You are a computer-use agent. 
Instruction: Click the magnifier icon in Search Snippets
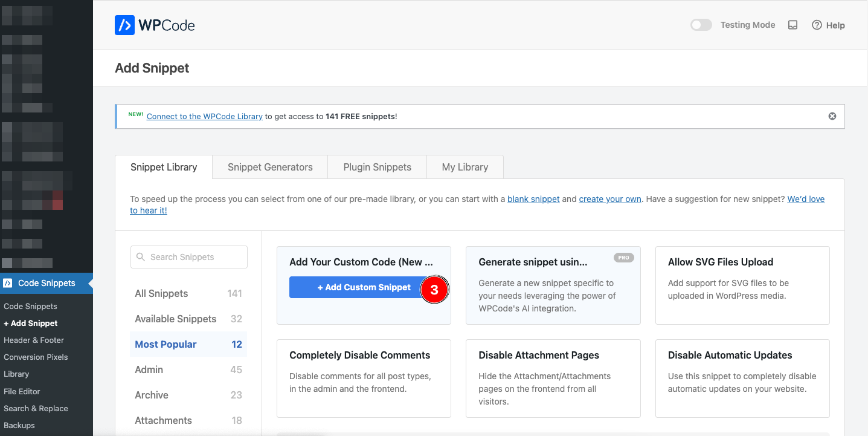click(x=141, y=257)
